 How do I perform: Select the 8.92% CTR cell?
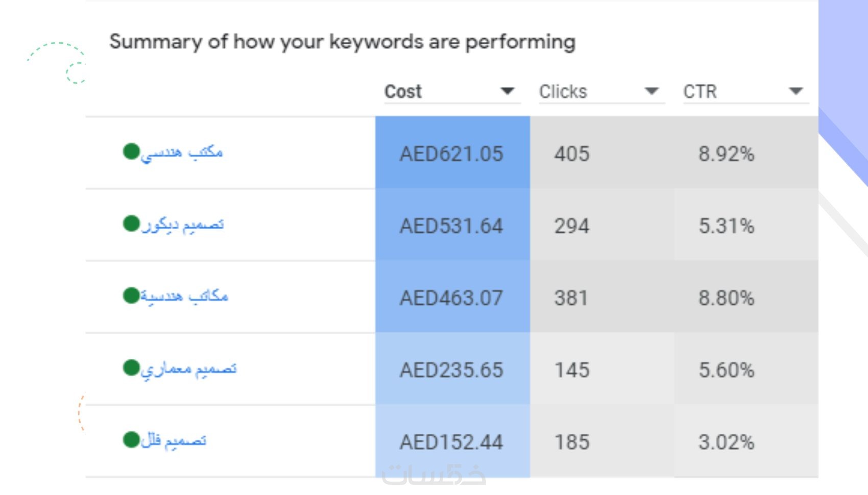click(726, 154)
